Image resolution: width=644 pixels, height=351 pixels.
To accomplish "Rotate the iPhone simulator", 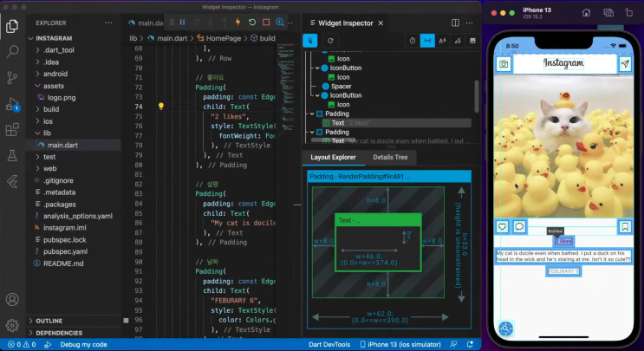I will pyautogui.click(x=629, y=13).
